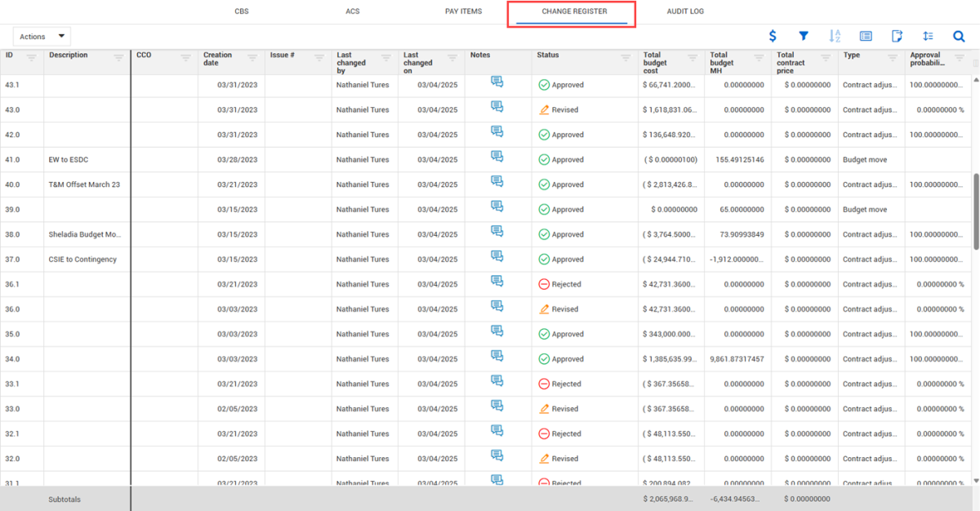Open the Actions dropdown
This screenshot has height=511, width=980.
pyautogui.click(x=42, y=37)
